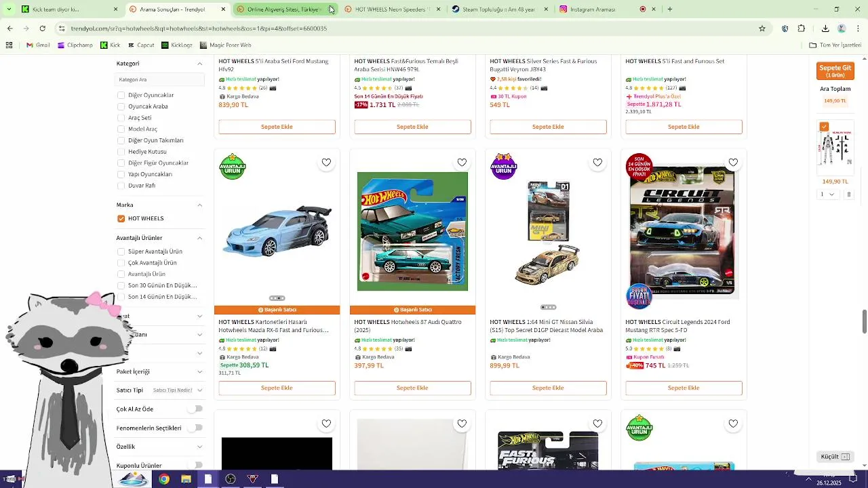Image resolution: width=868 pixels, height=488 pixels.
Task: Check Çok Avantajlı Ürün filter
Action: point(121,263)
